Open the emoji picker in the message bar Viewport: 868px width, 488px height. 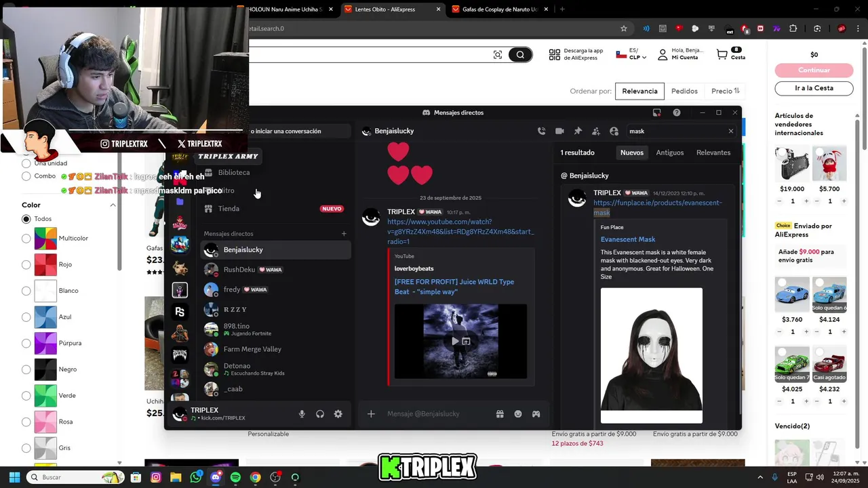(x=518, y=413)
